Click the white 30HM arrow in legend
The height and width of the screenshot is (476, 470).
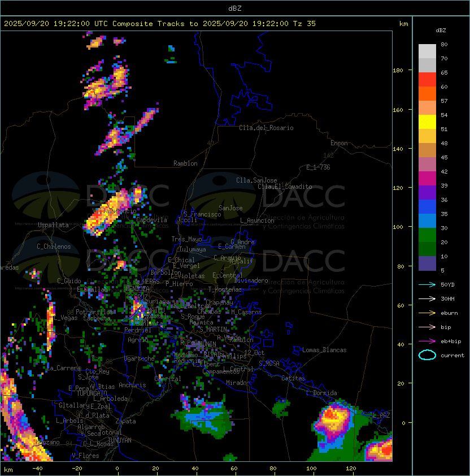coord(427,299)
